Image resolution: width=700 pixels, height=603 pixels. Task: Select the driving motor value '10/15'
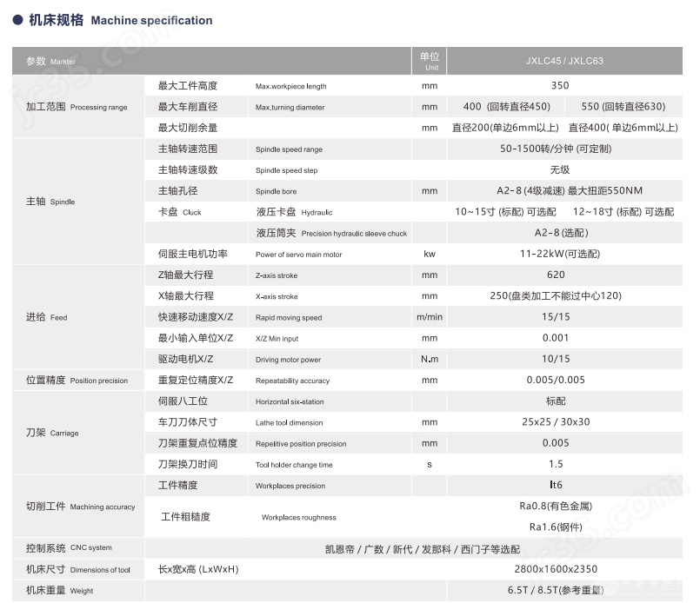click(x=556, y=359)
